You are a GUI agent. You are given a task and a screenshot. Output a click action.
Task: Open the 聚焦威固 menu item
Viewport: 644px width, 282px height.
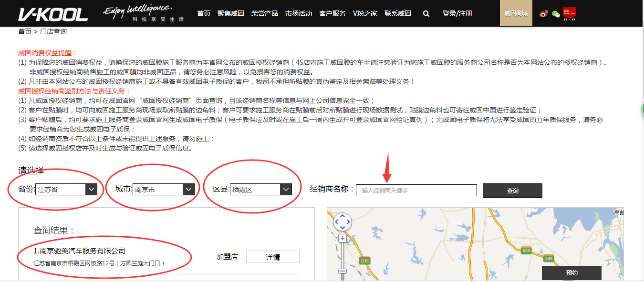tap(231, 13)
